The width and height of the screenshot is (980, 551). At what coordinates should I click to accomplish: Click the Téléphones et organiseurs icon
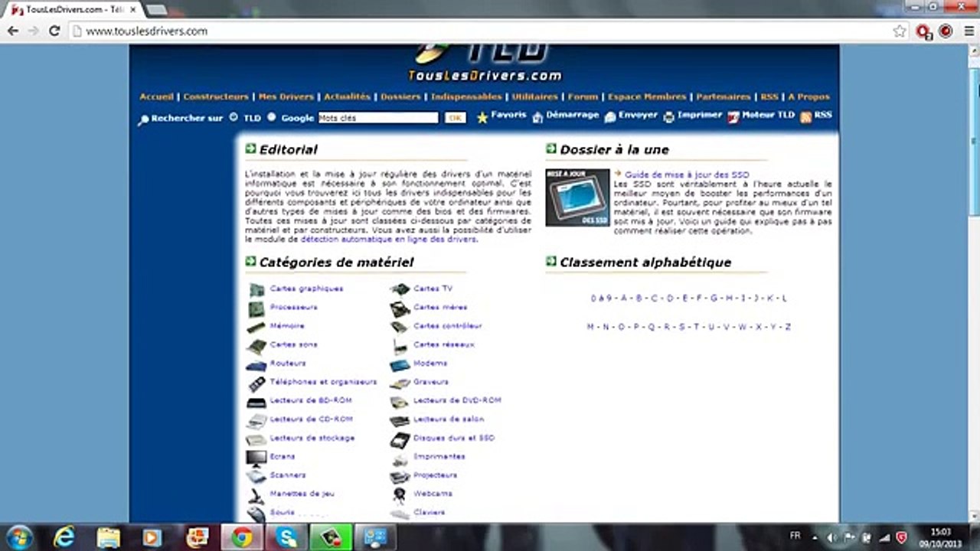(x=256, y=383)
